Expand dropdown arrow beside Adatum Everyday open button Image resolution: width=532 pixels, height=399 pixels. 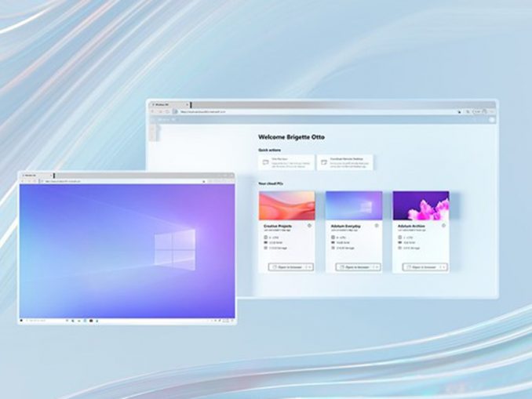pyautogui.click(x=377, y=267)
